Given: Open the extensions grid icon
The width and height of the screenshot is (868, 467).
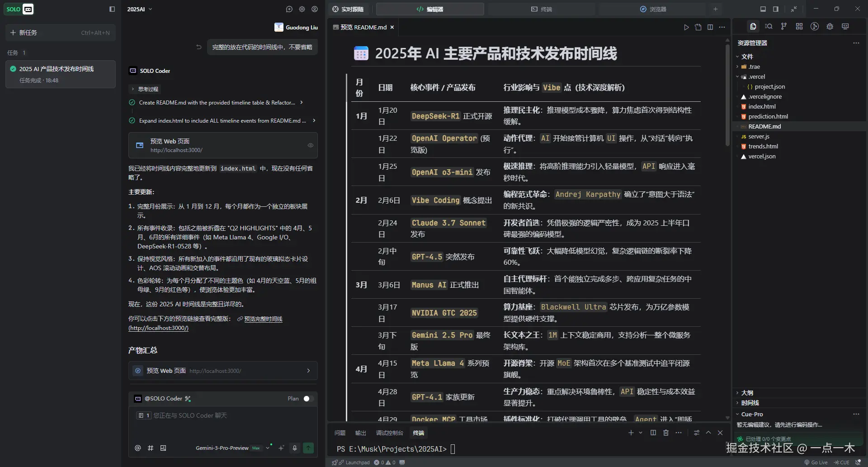Looking at the screenshot, I should pos(799,27).
